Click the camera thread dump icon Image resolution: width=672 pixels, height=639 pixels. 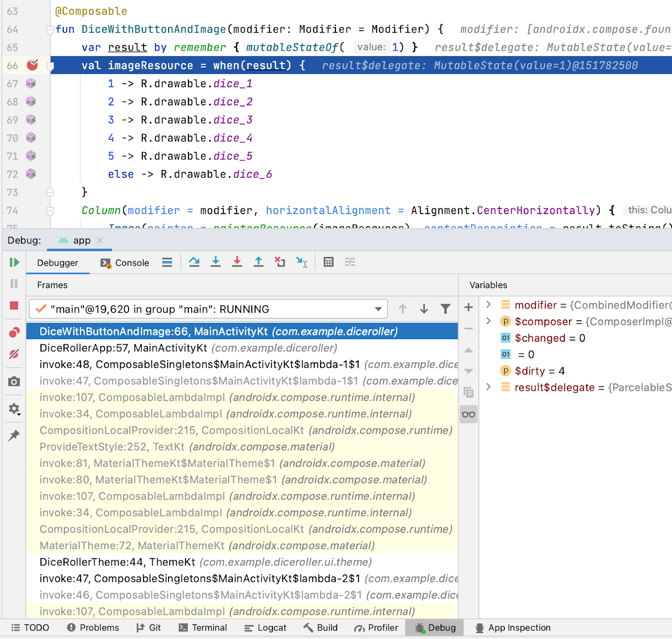pyautogui.click(x=14, y=382)
